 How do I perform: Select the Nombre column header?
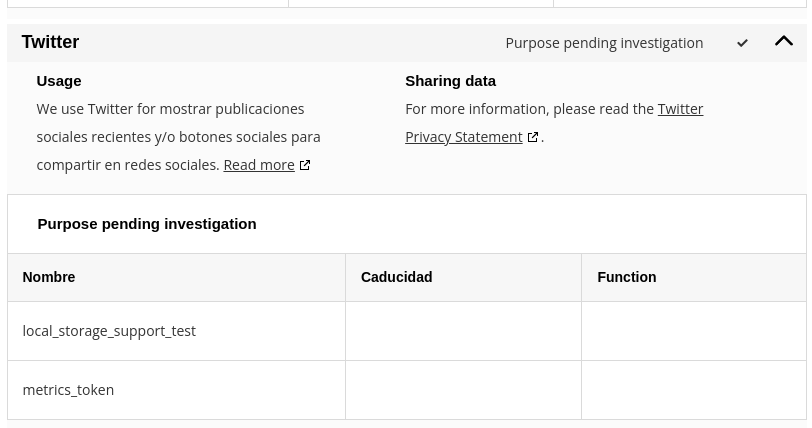click(177, 277)
